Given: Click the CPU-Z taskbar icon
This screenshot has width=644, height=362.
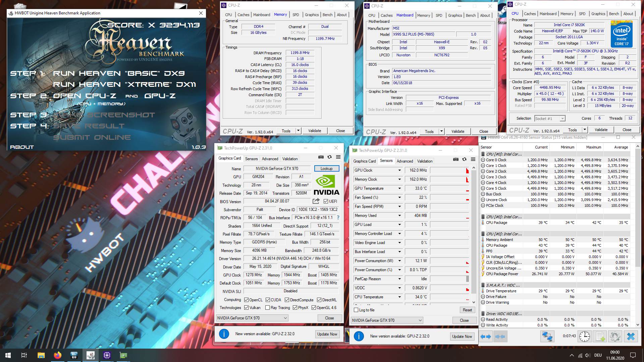Looking at the screenshot, I should click(x=107, y=355).
